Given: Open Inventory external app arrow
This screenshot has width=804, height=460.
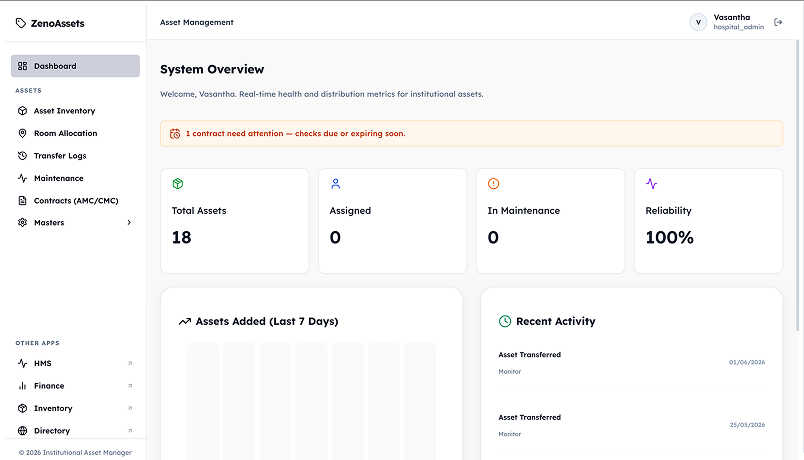Looking at the screenshot, I should tap(130, 408).
